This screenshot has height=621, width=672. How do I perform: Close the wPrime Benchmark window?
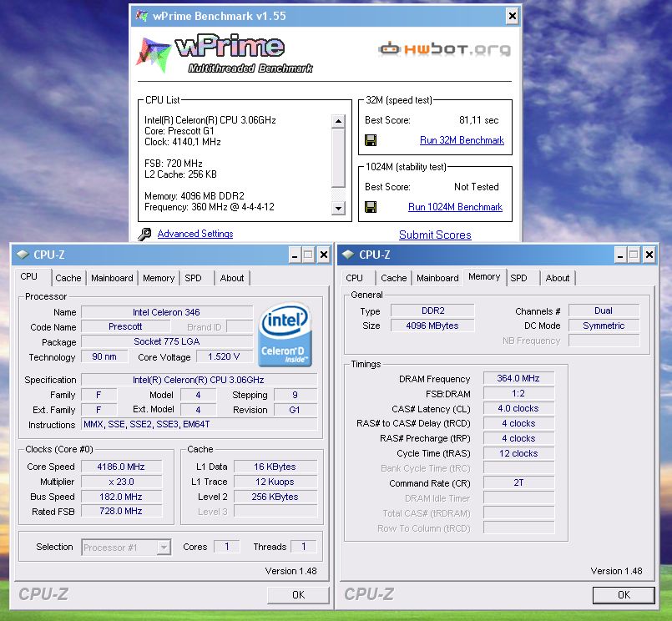coord(513,17)
